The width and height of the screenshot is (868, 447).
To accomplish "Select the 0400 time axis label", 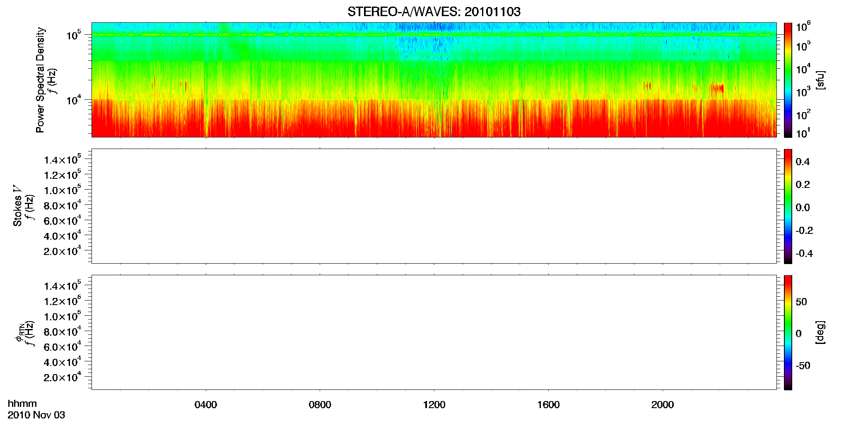I will click(x=206, y=405).
